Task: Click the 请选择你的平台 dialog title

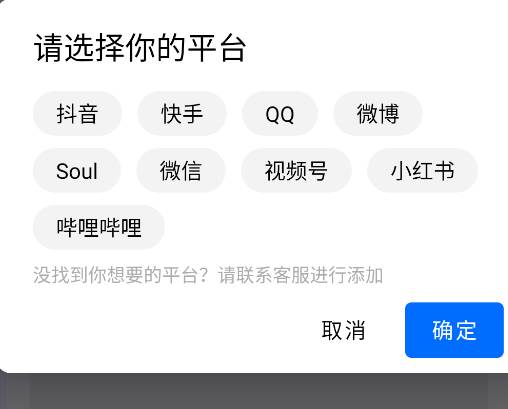Action: pos(140,48)
